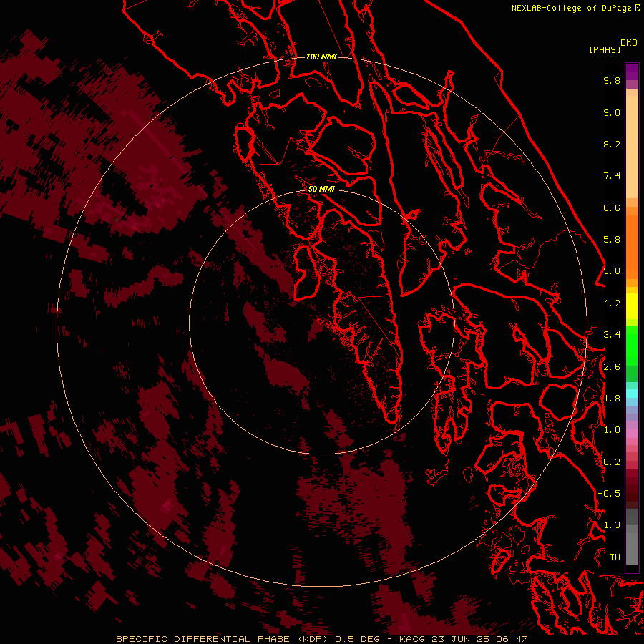Click the 9.8 value on the scale
Image resolution: width=644 pixels, height=644 pixels.
(x=612, y=80)
